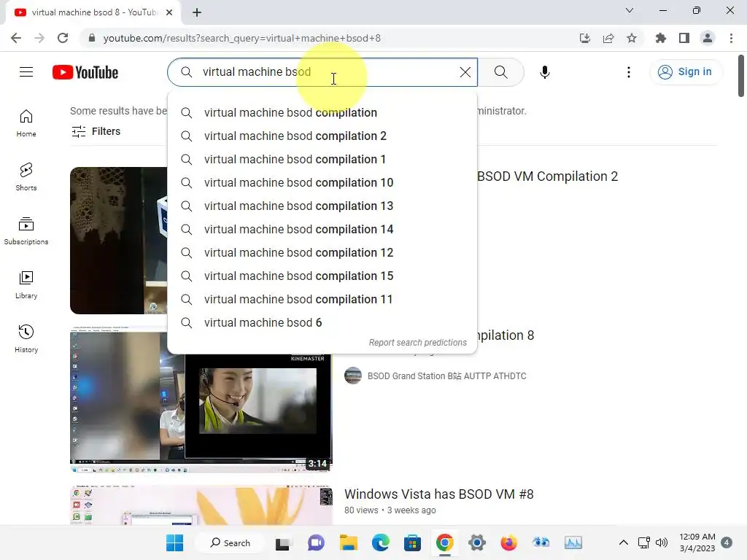
Task: Open Firefox from the taskbar
Action: point(508,542)
